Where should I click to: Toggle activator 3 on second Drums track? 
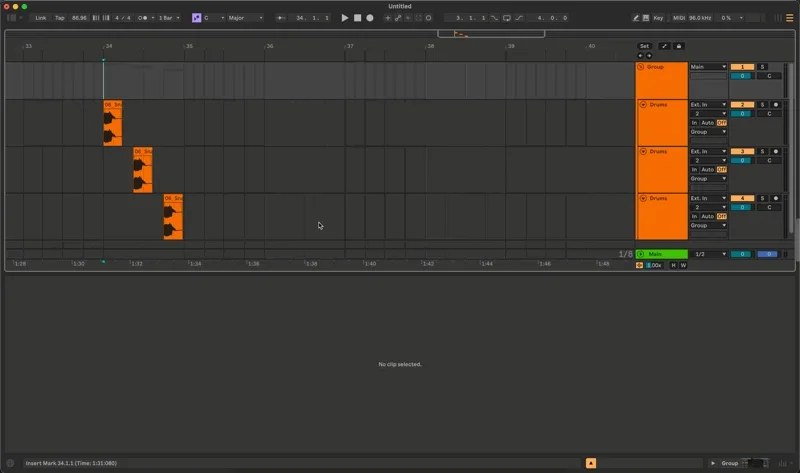[742, 152]
